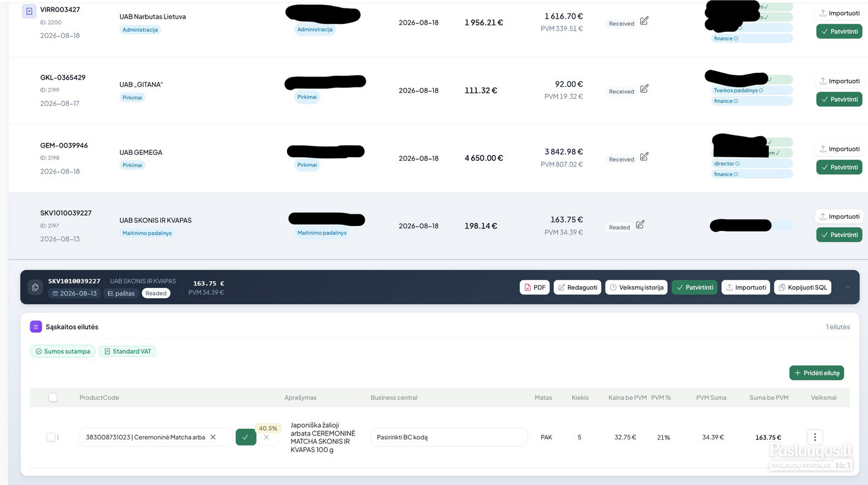Click the Maitinimo padalinys tag under UAB SKONIS IR KVAPAS
Screen dimensions: 868x485
(x=147, y=233)
